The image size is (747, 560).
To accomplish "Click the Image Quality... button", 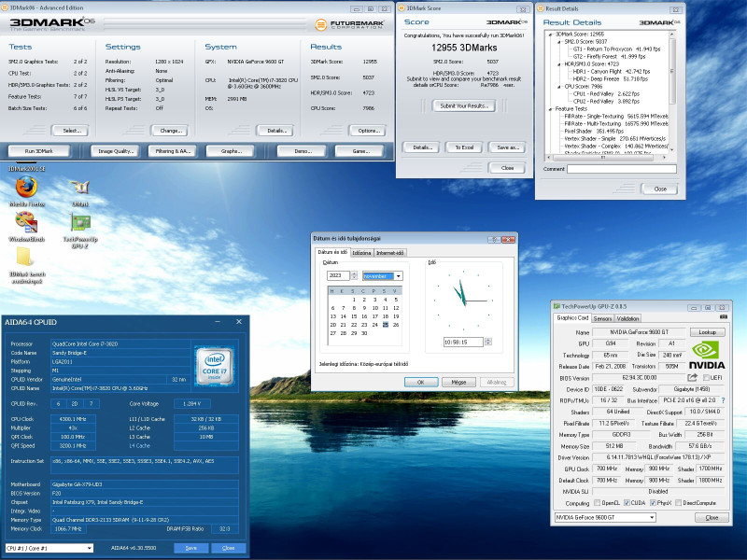I will (x=115, y=151).
